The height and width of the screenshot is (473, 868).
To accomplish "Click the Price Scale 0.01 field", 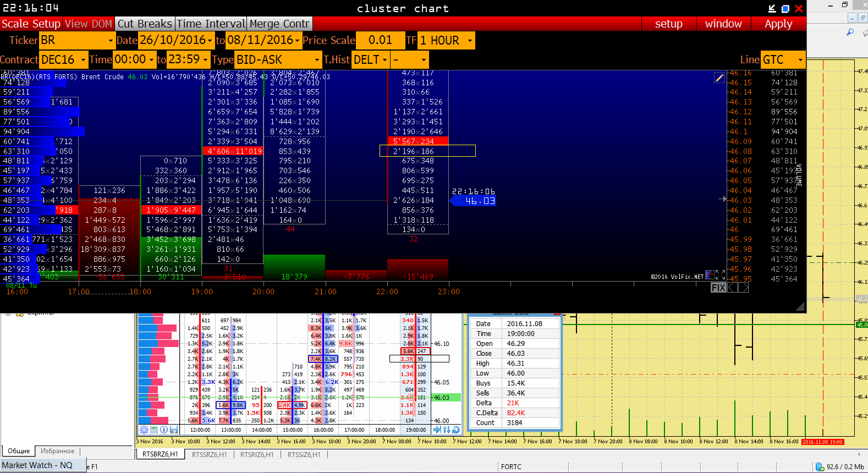I will (380, 40).
